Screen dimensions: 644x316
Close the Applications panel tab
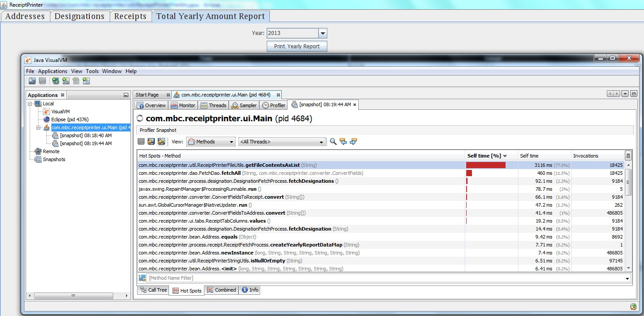(x=62, y=95)
